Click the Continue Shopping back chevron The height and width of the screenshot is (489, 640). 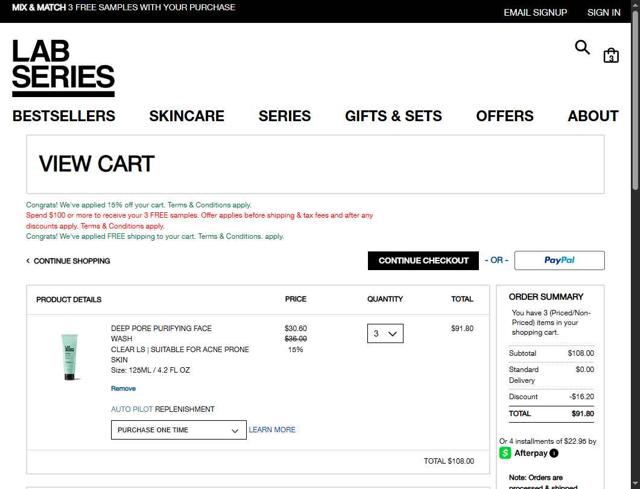coord(28,260)
